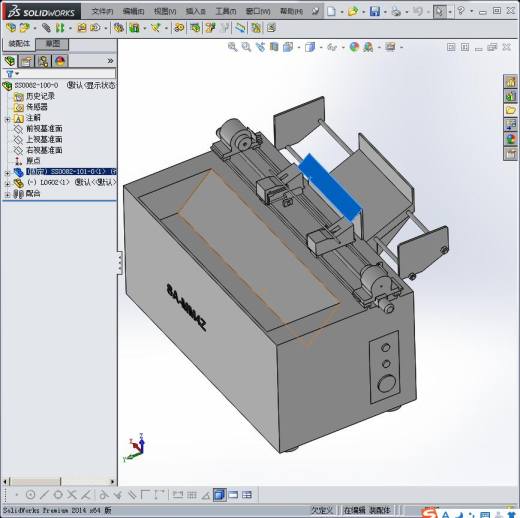Open dropdown arrow next to New document icon

tap(342, 12)
